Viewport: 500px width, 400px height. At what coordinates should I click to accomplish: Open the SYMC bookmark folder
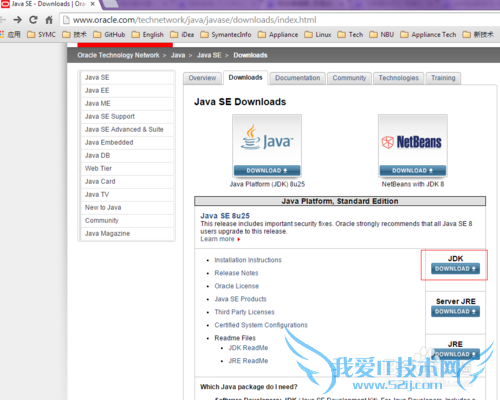click(x=41, y=35)
